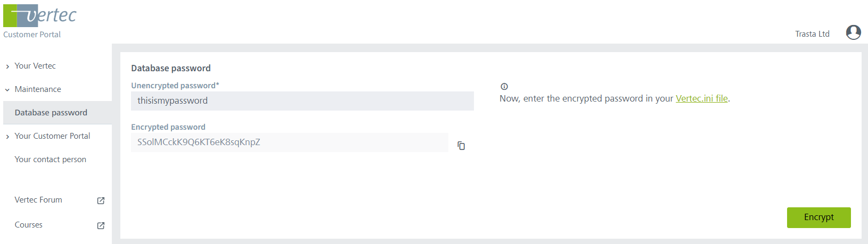The image size is (868, 244).
Task: Expand the Your Vertec chevron
Action: 7,66
